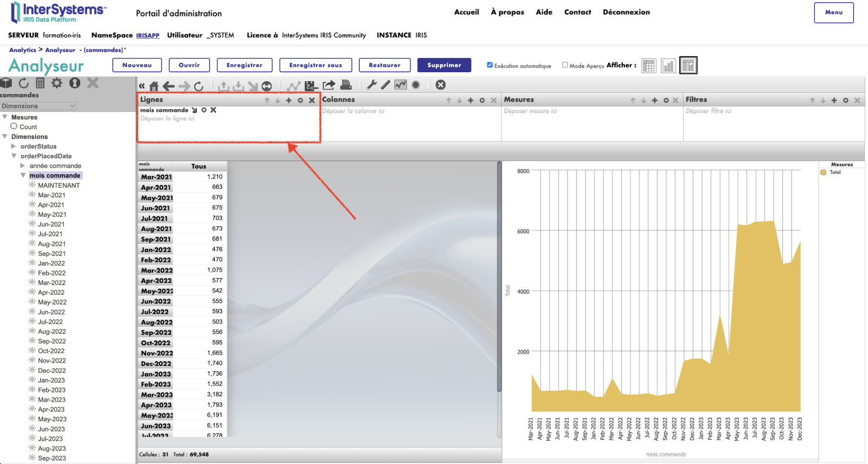Click the printer icon in toolbar
Viewport: 868px width, 464px height.
[346, 85]
